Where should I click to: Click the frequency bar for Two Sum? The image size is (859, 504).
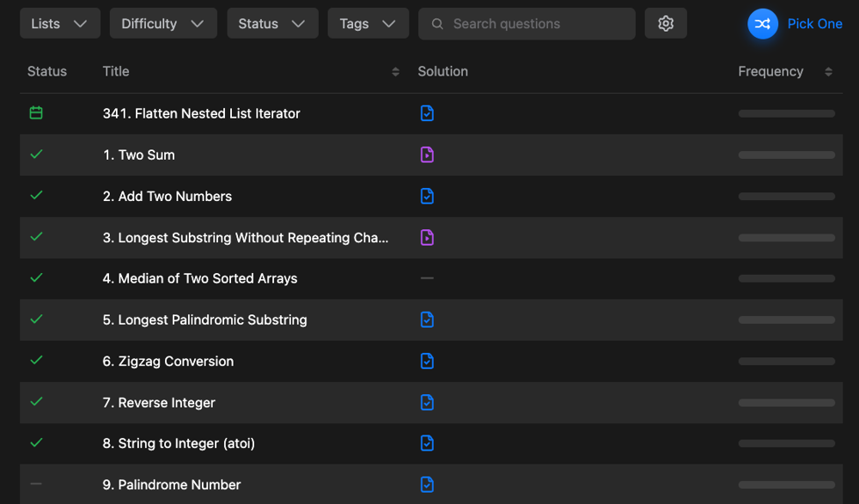coord(787,155)
